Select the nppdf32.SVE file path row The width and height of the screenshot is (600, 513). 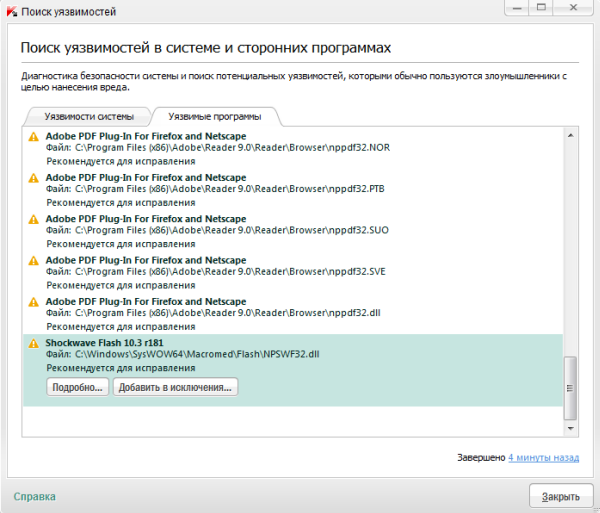point(216,272)
